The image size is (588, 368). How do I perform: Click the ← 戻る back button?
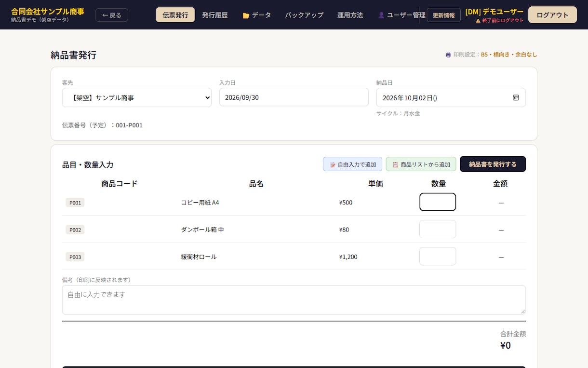point(112,15)
